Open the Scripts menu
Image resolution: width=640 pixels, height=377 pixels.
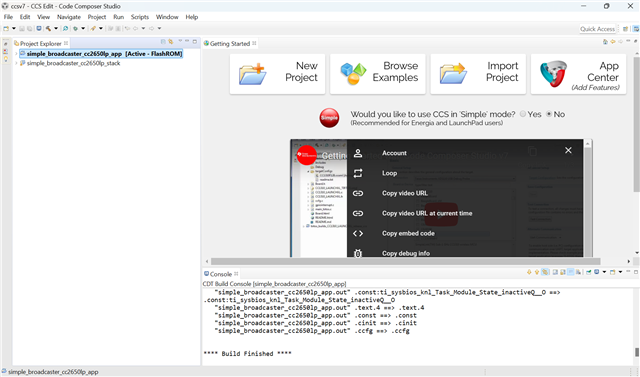(x=140, y=17)
